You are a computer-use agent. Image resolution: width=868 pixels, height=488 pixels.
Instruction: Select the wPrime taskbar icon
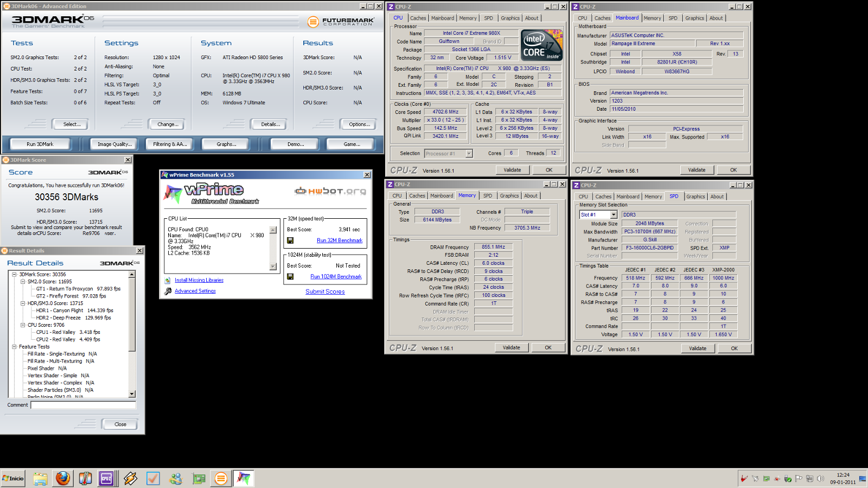click(244, 478)
